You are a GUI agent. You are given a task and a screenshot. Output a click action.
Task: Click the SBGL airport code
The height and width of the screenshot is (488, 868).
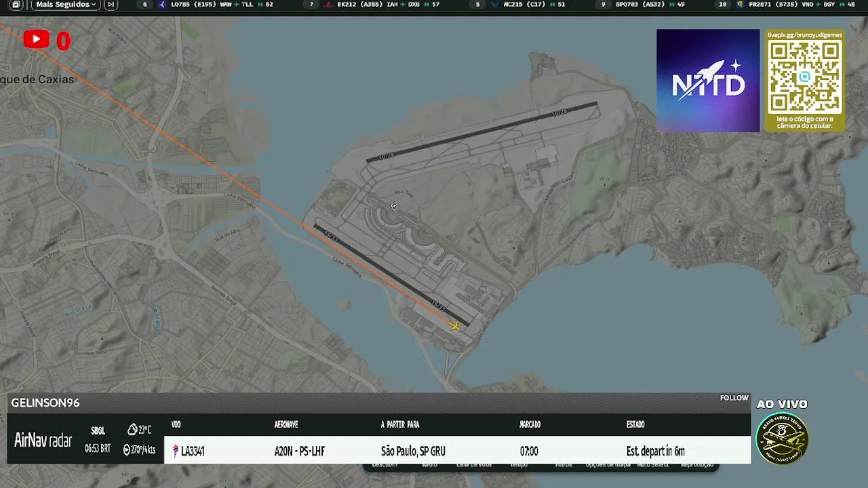pos(98,431)
